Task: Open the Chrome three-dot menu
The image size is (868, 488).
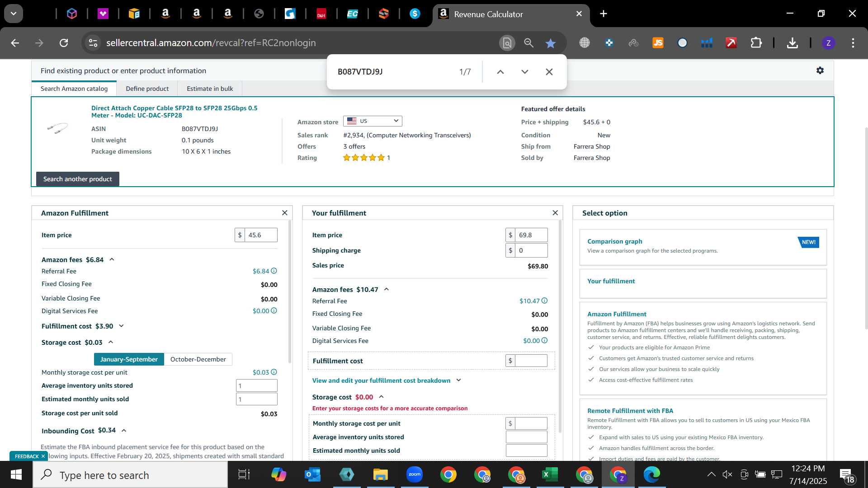Action: coord(853,43)
